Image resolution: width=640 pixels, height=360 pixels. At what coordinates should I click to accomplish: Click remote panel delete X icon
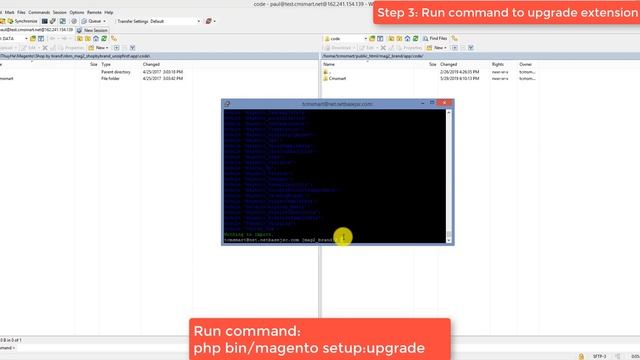[383, 48]
